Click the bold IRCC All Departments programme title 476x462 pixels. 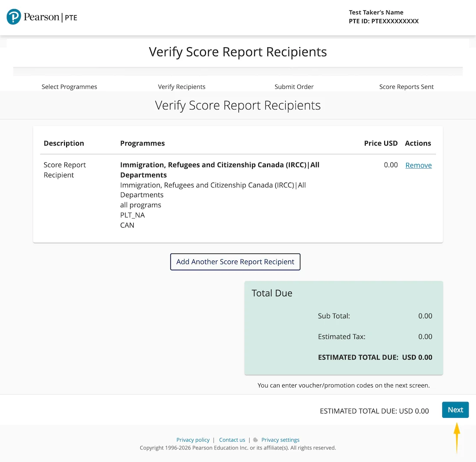(x=220, y=170)
